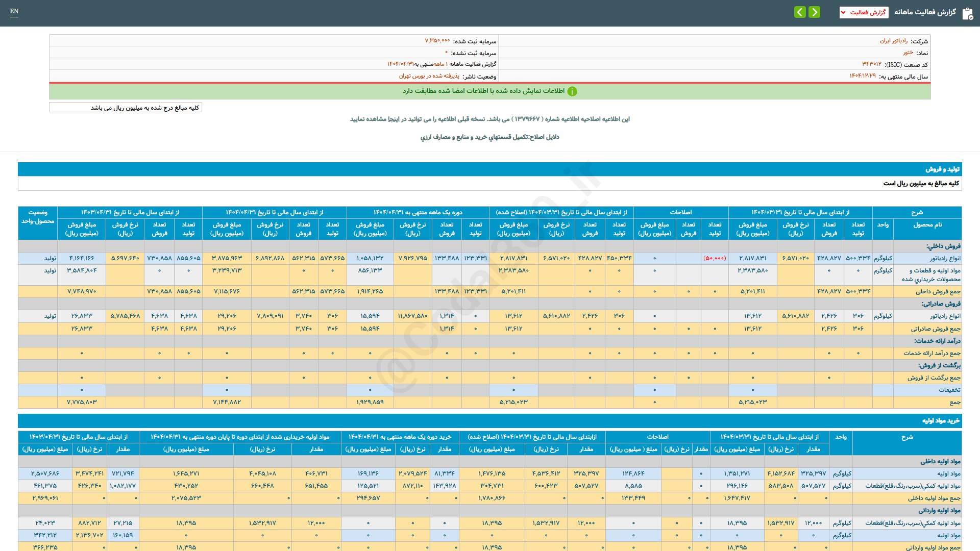
Task: Click the registered capital value 7,350,000
Action: coord(437,41)
